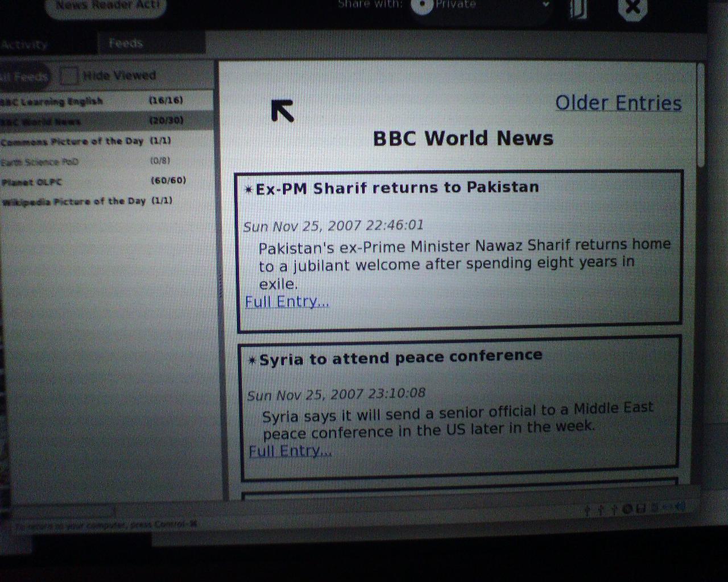
Task: Select Wikipedia Picture of the Day feed
Action: (x=74, y=201)
